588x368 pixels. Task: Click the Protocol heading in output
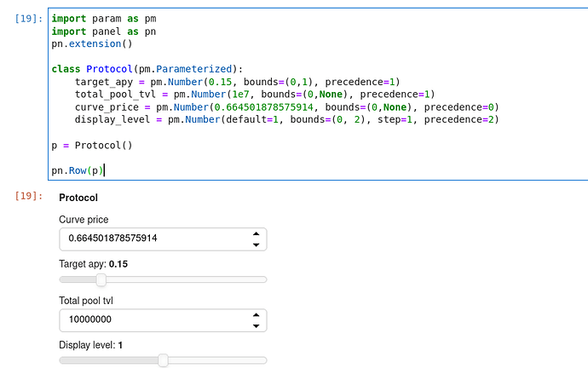[78, 198]
